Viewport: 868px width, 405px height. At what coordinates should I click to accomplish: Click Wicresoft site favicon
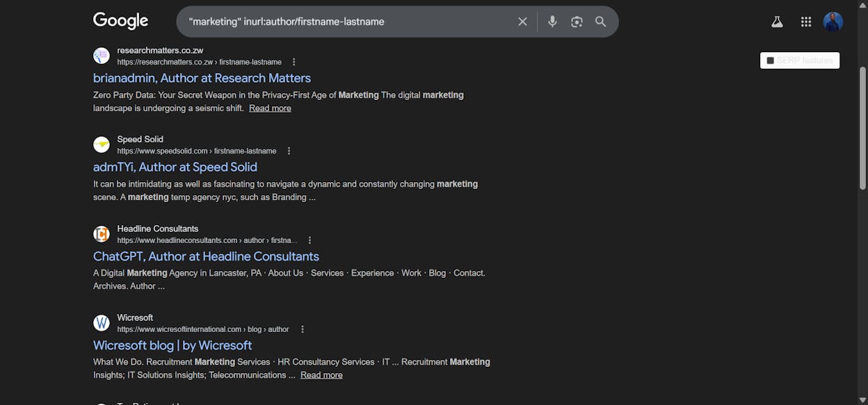point(102,323)
